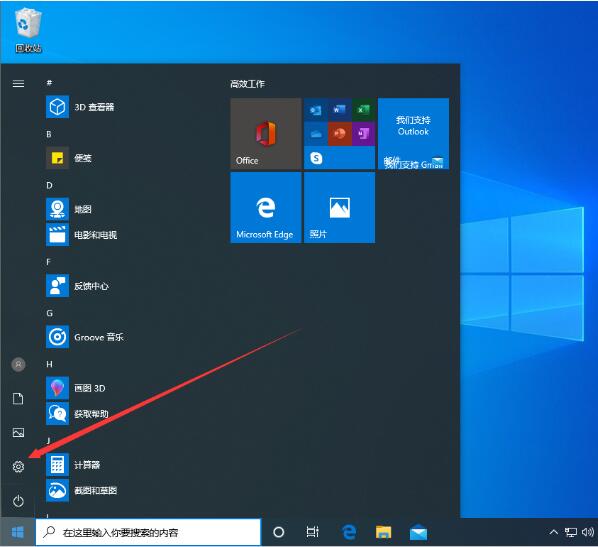Open File Explorer from the taskbar

[x=383, y=532]
